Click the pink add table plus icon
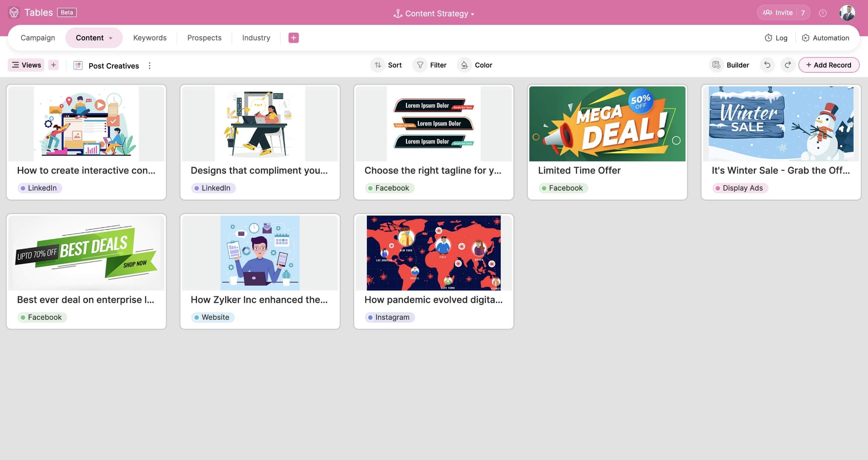Screen dimensions: 868x460 click(x=293, y=38)
